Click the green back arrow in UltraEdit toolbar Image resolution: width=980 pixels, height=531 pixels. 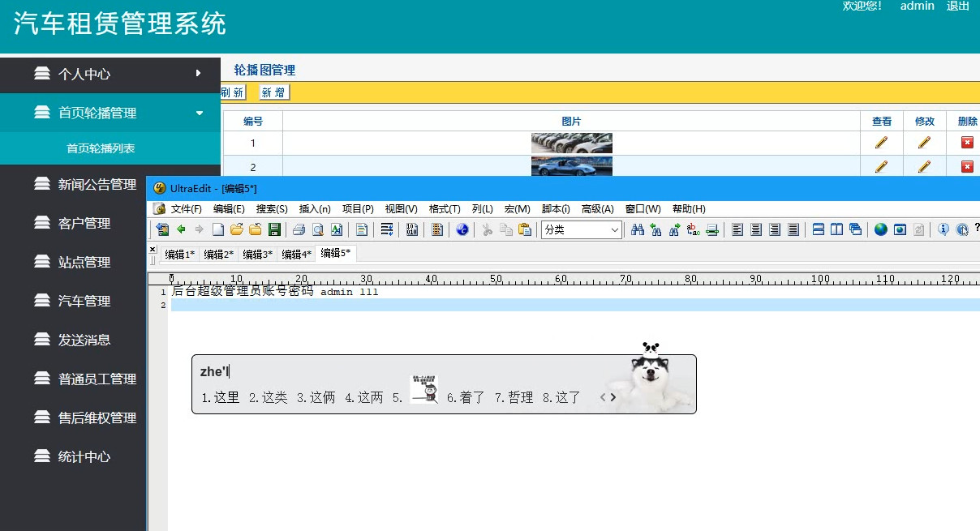[x=181, y=229]
